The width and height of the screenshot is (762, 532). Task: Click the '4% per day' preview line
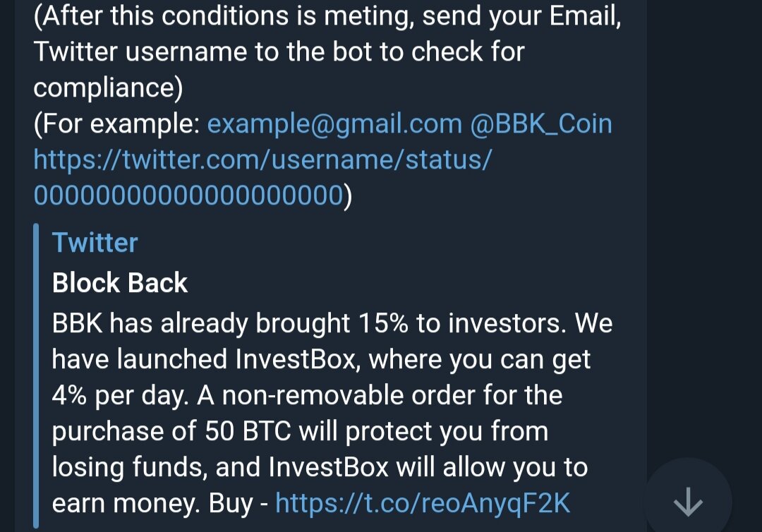coord(307,395)
